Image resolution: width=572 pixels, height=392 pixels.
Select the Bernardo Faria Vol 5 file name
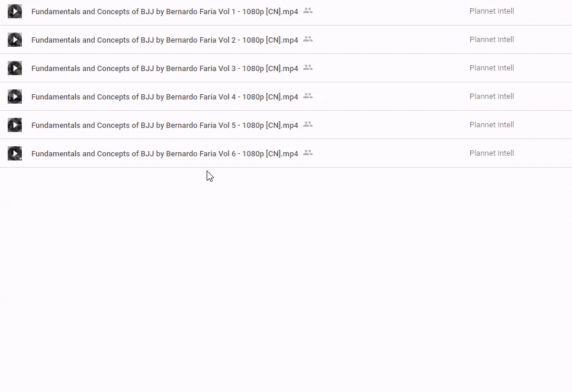(x=165, y=125)
